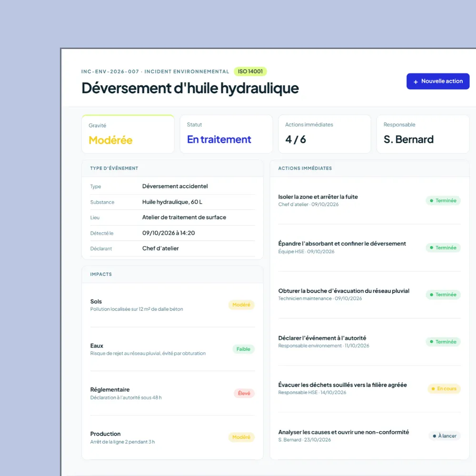The image size is (476, 476).
Task: Select the Déclaration à l'autorité sous 48 h text
Action: pos(126,397)
